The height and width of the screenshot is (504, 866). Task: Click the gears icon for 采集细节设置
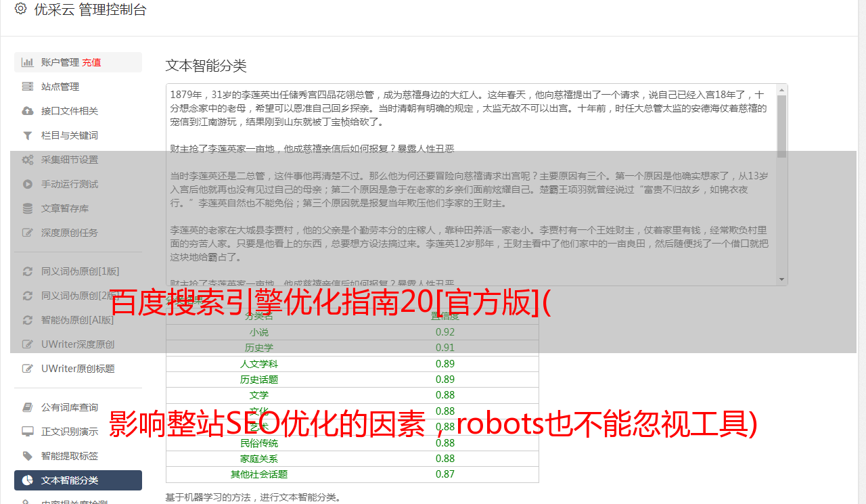click(27, 160)
